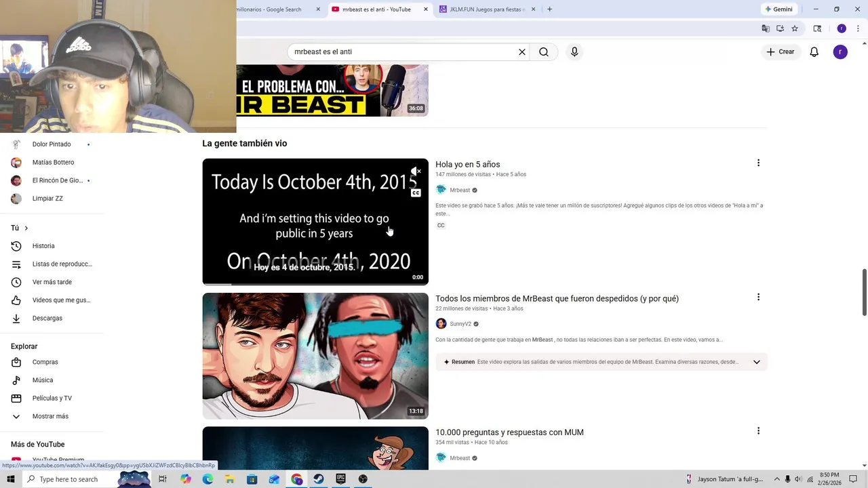
Task: Open the YouTube account avatar menu
Action: [840, 52]
